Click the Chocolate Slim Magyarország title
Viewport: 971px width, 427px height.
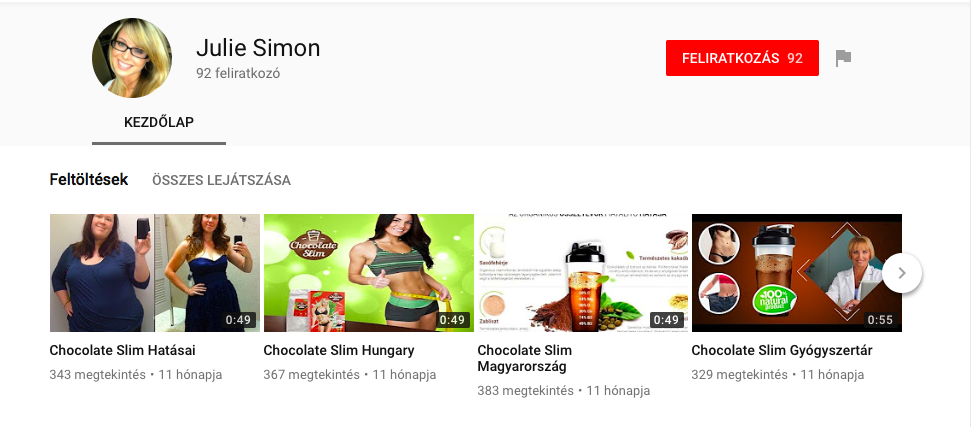[526, 359]
